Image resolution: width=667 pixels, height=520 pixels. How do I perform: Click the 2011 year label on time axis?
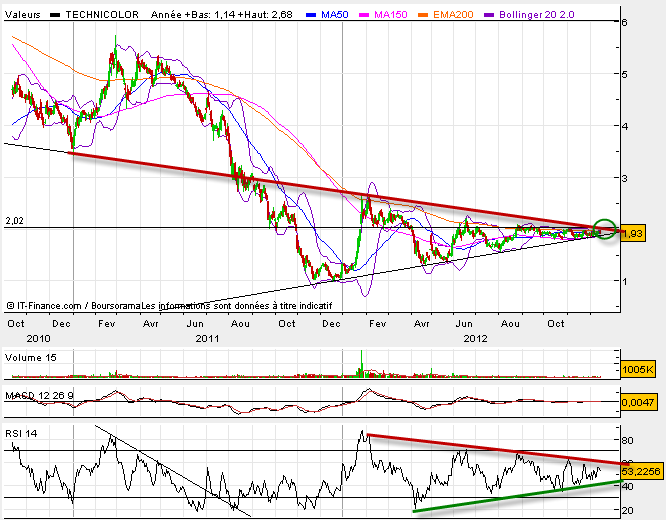pos(207,338)
